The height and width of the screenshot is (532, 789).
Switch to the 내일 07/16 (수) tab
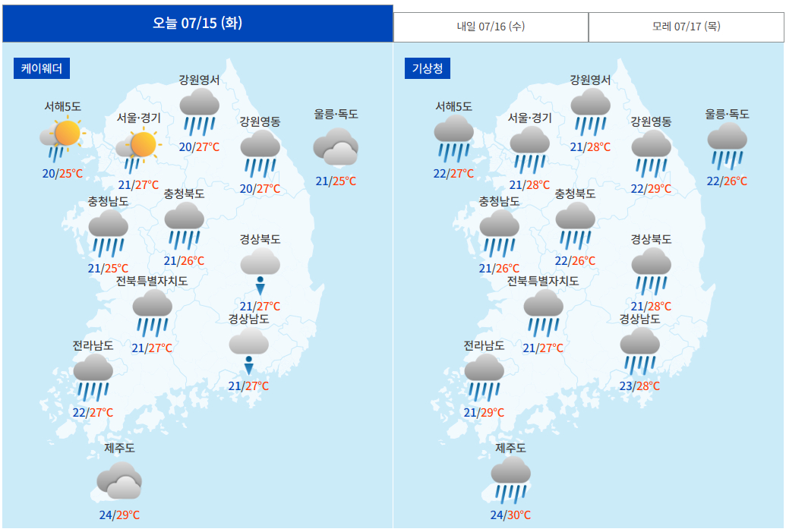click(x=491, y=27)
